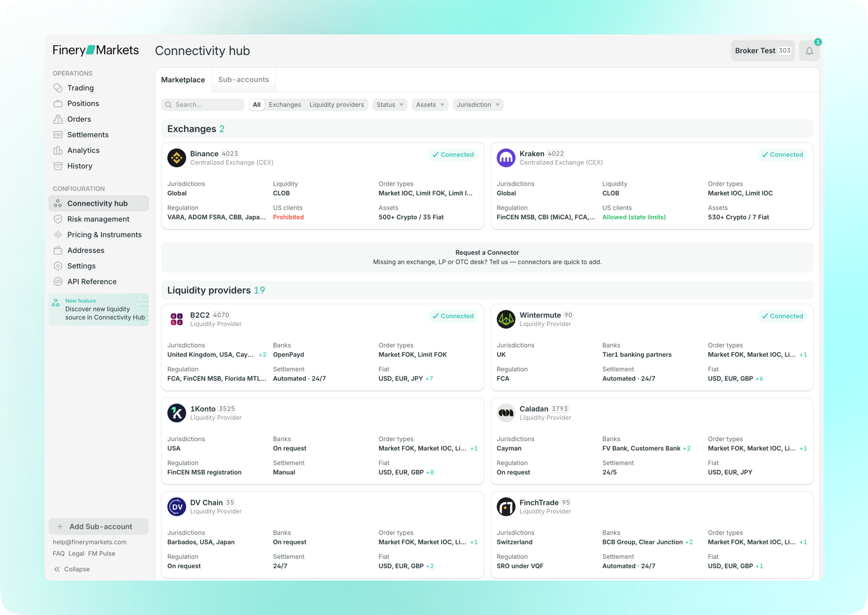
Task: Click the Positions briefcase icon
Action: coord(58,104)
